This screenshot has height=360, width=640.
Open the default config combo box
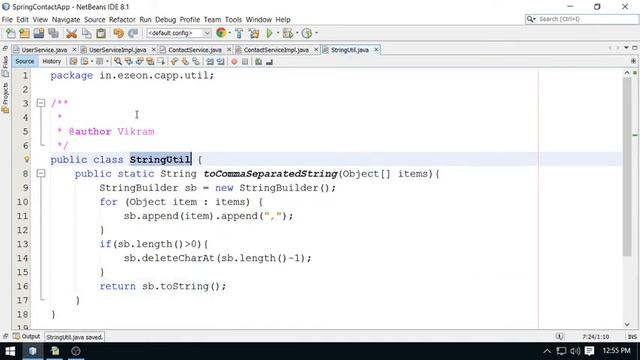[x=179, y=33]
